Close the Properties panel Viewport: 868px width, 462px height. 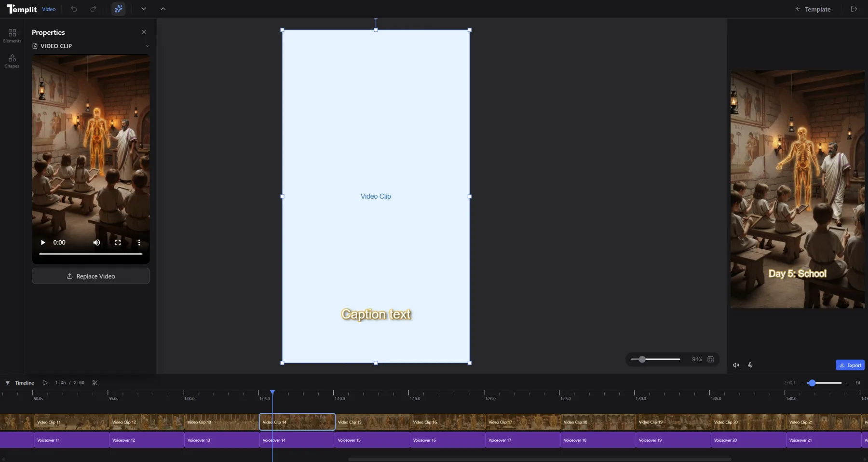tap(144, 32)
